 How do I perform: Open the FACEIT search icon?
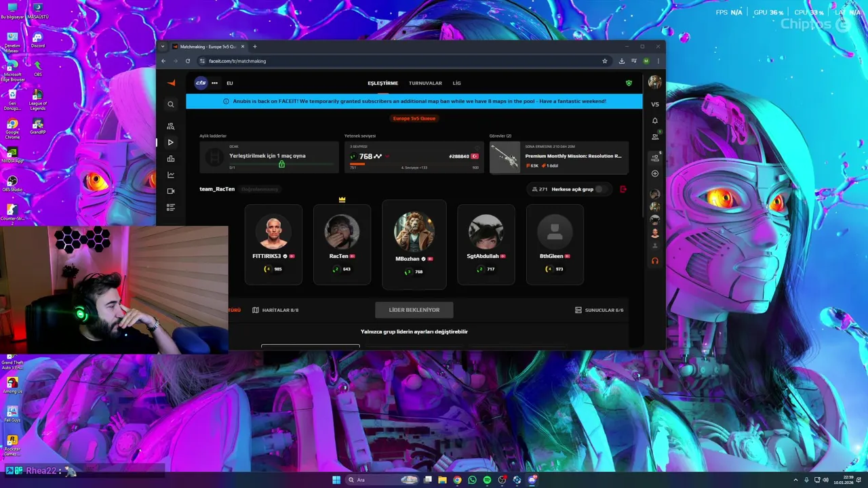tap(171, 104)
